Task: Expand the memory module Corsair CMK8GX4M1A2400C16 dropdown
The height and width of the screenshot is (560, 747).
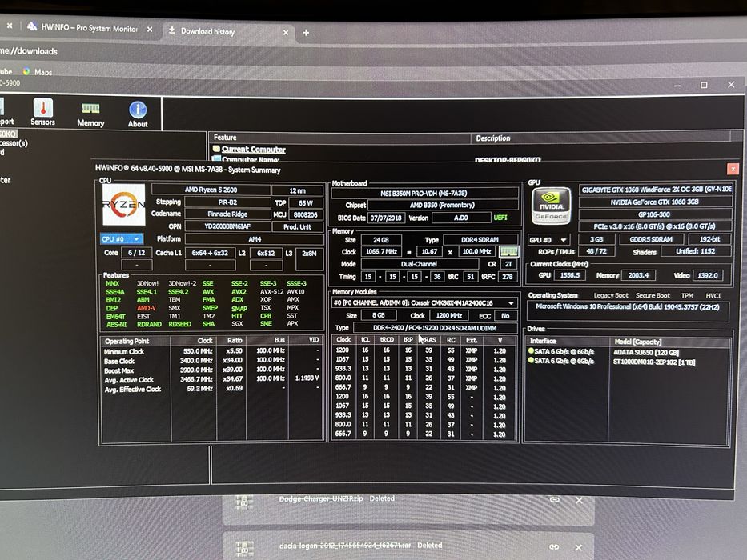Action: click(x=424, y=303)
